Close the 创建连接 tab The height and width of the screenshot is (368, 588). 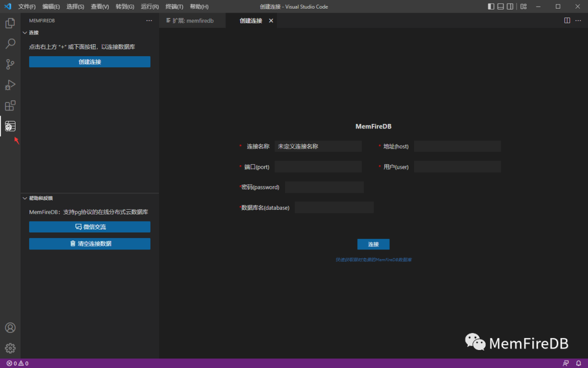(271, 21)
